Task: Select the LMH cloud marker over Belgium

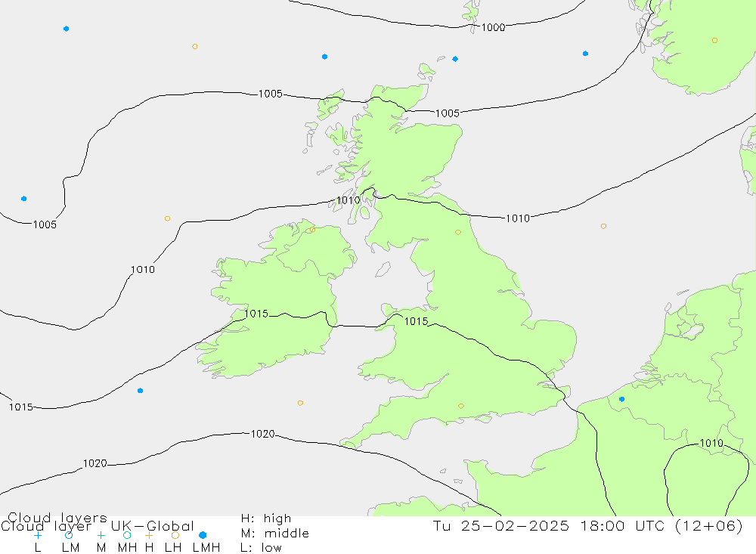Action: click(621, 399)
